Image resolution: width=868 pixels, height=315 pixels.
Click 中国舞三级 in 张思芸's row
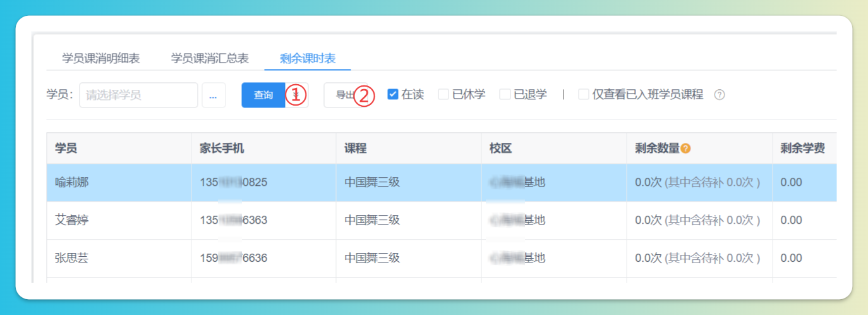(372, 258)
